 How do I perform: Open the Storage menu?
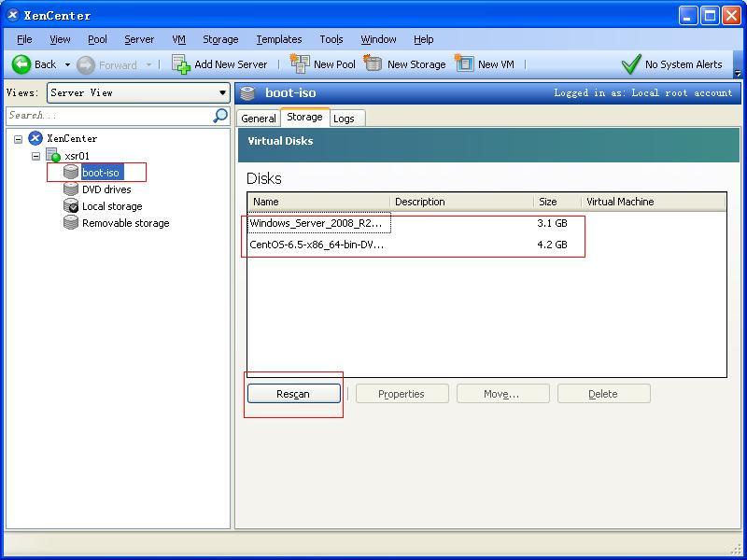pyautogui.click(x=220, y=39)
